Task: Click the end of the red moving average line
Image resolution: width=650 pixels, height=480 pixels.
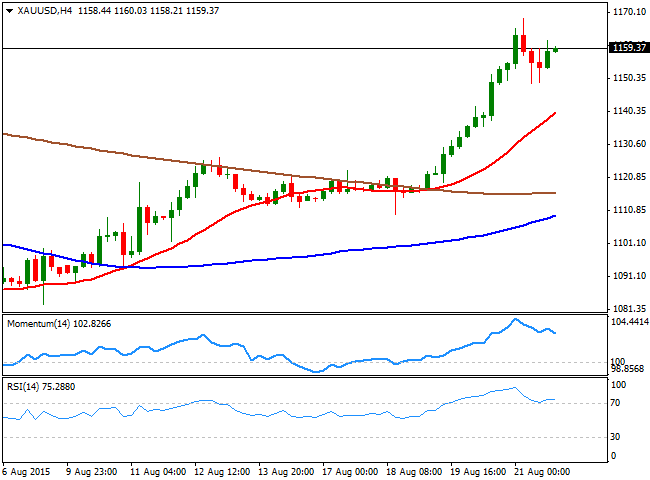Action: pos(555,113)
